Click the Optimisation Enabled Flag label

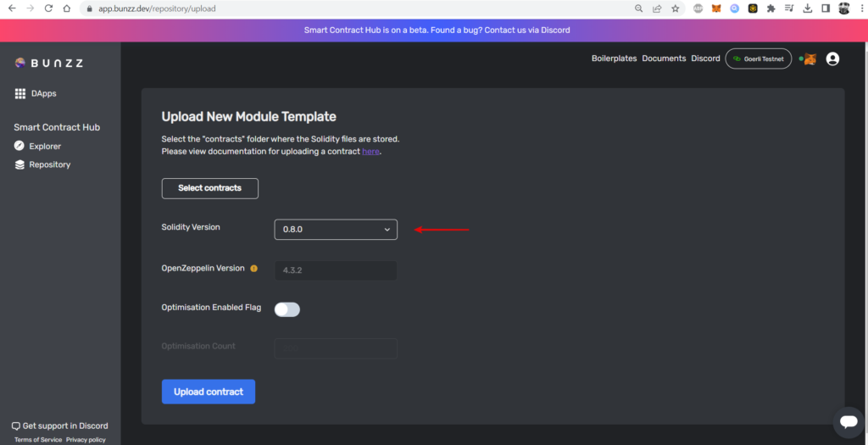pos(211,307)
